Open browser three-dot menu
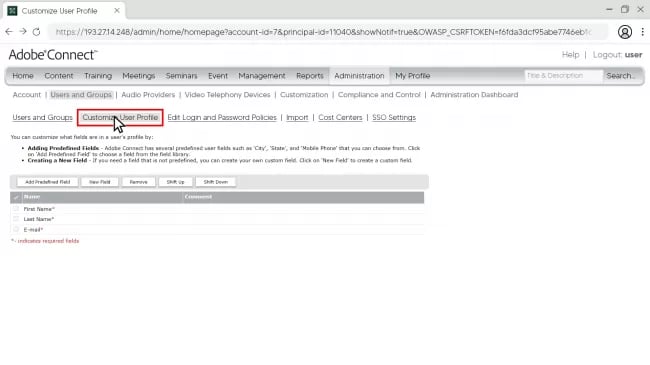This screenshot has height=365, width=650. (643, 32)
